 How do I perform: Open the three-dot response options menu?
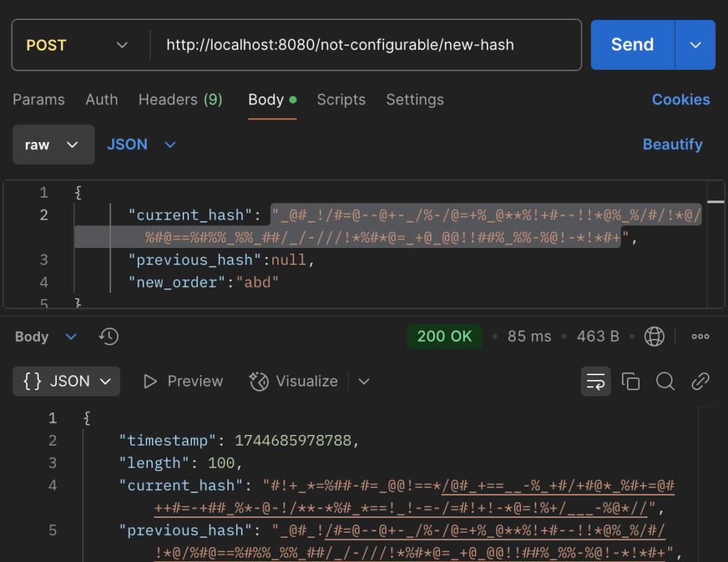click(700, 336)
